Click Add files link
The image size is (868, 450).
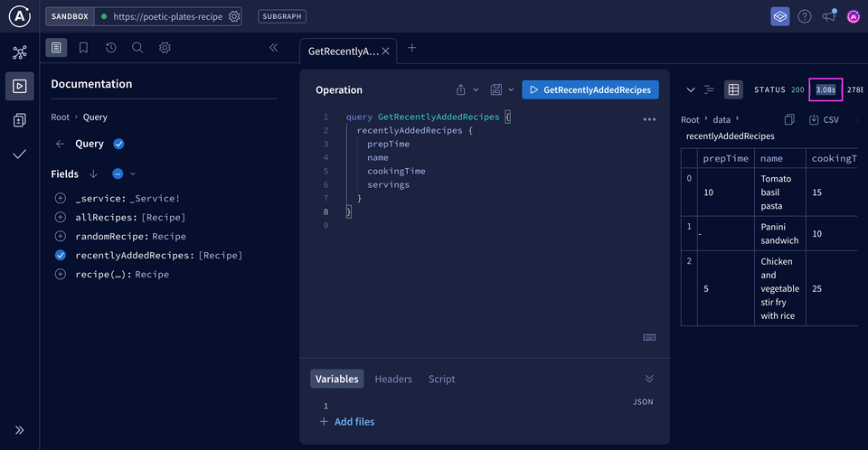347,422
